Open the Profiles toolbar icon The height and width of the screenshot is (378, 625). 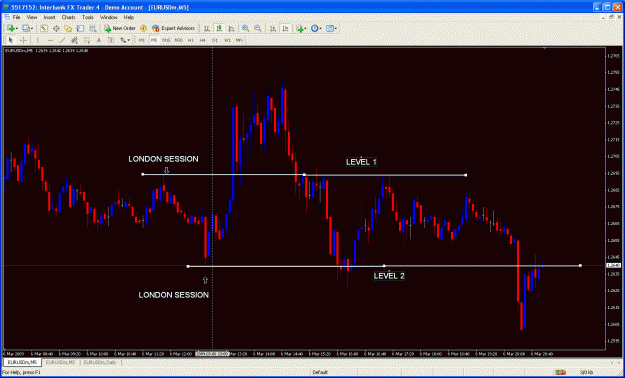tap(26, 28)
